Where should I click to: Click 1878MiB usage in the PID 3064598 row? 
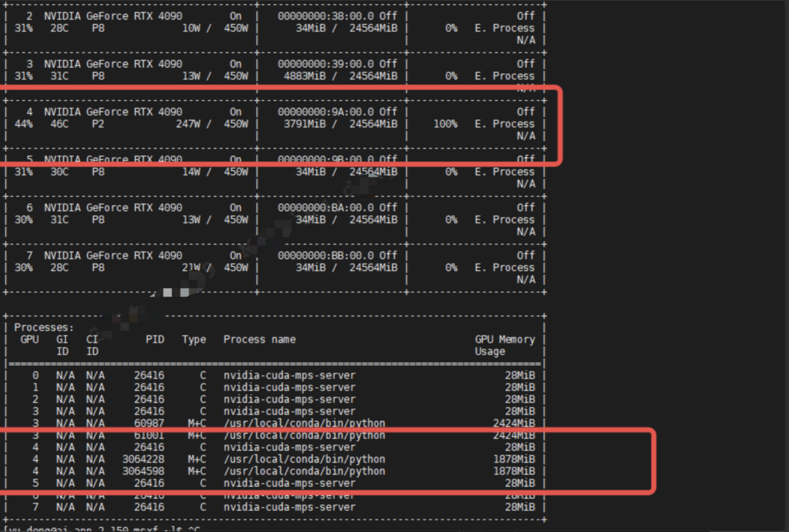click(x=514, y=471)
